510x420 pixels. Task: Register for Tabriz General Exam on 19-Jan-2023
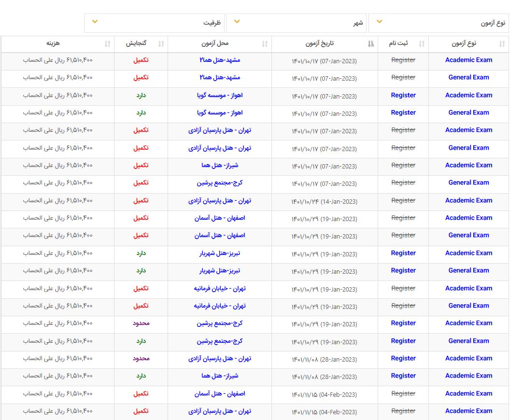click(403, 270)
